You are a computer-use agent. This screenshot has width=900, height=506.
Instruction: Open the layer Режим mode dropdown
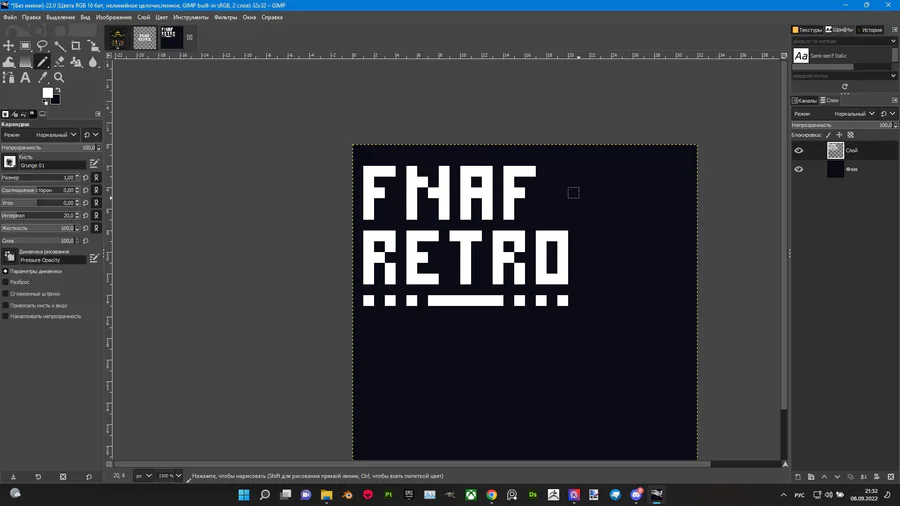pyautogui.click(x=835, y=114)
